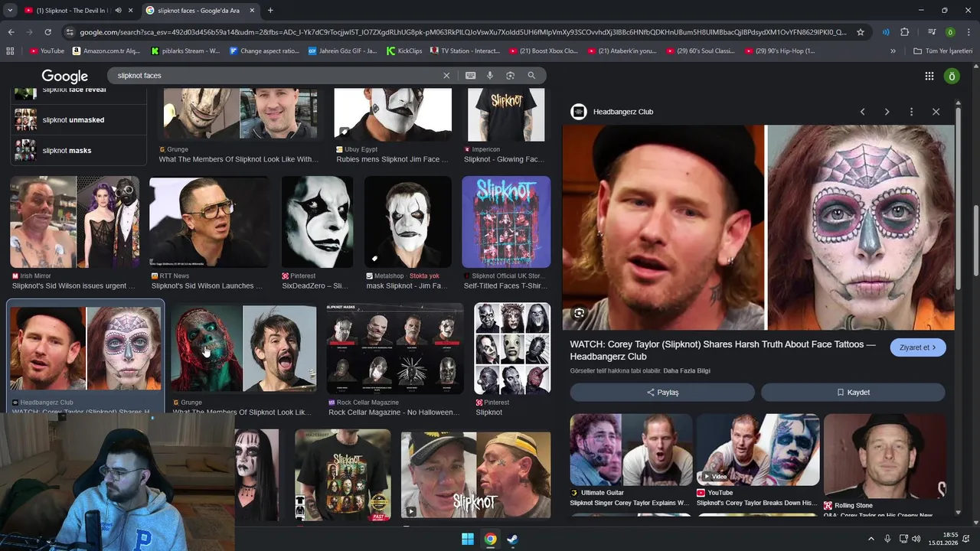This screenshot has height=551, width=980.
Task: Open the RTT News Sid Wilson thumbnail
Action: click(209, 222)
